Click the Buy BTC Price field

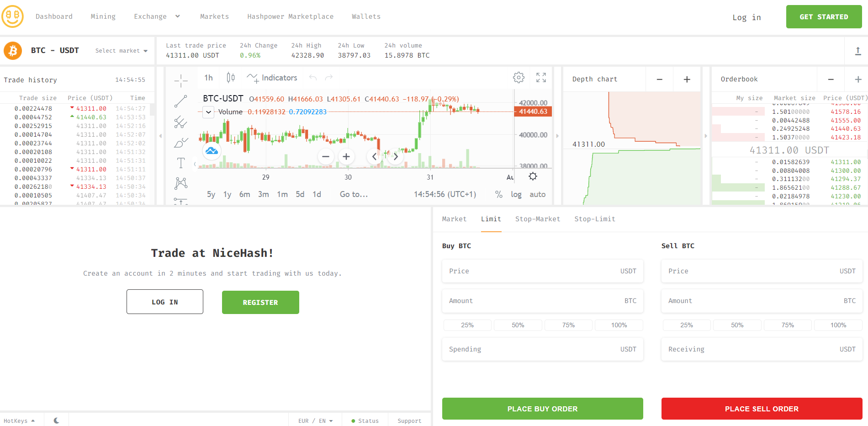pyautogui.click(x=542, y=271)
